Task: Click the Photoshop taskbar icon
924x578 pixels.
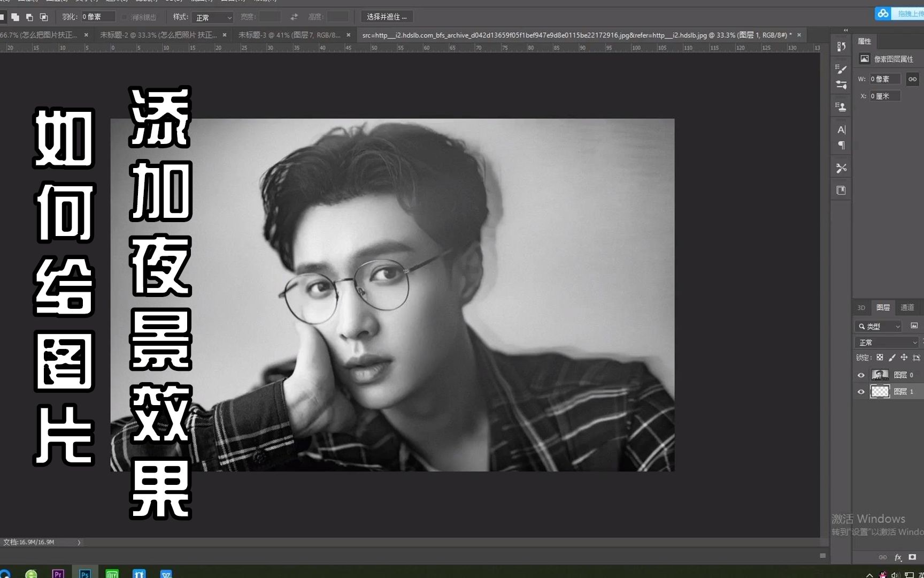Action: tap(85, 573)
